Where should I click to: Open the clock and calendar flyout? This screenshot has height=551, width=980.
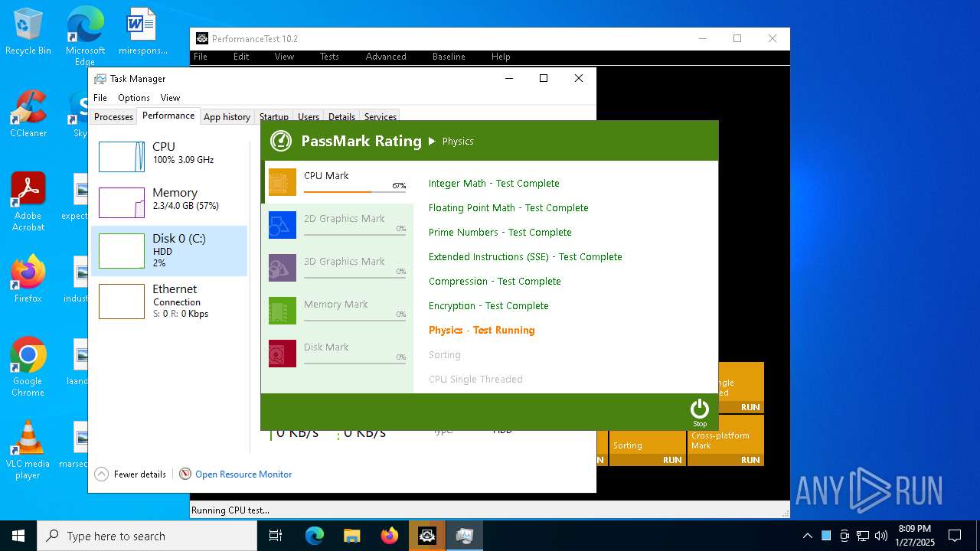[x=915, y=536]
